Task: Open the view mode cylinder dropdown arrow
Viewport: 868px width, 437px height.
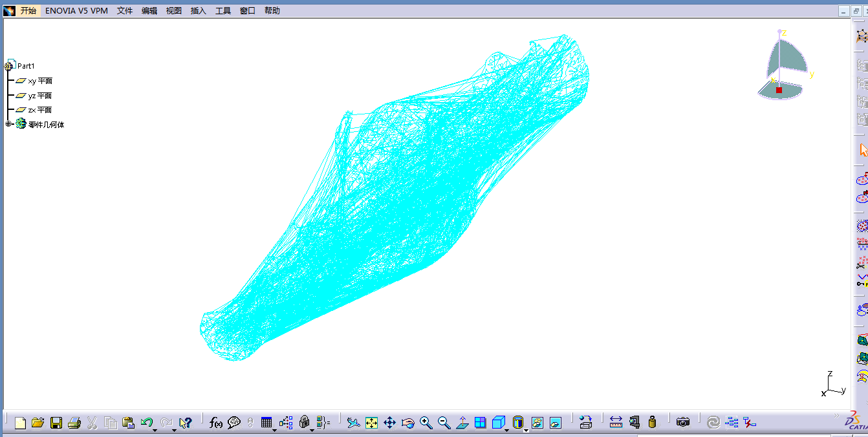Action: tap(526, 430)
